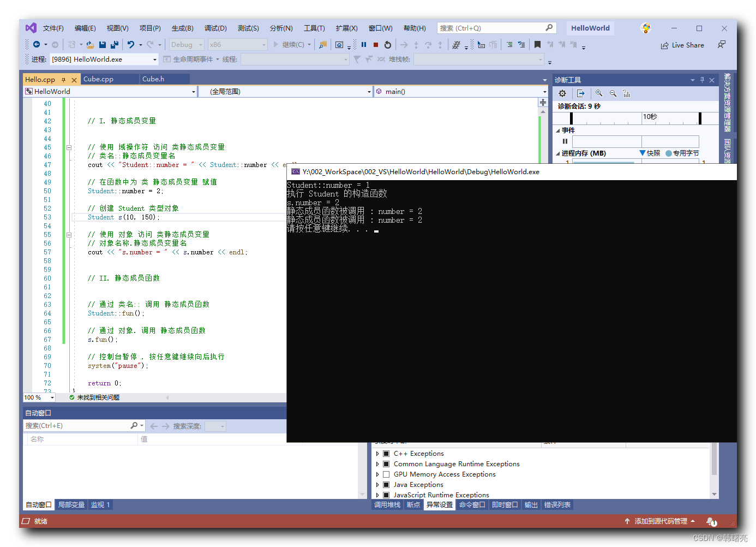756x547 pixels.
Task: Open the 工具(T) menu
Action: click(x=314, y=28)
